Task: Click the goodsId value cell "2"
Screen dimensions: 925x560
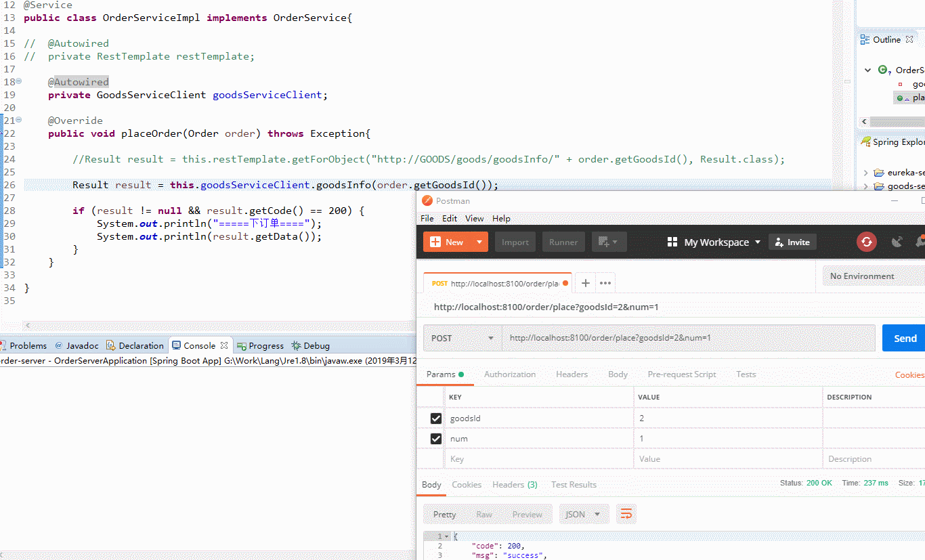Action: coord(728,418)
